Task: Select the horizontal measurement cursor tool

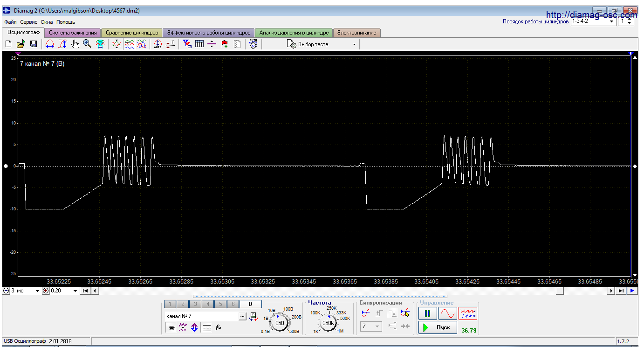Action: pos(49,44)
